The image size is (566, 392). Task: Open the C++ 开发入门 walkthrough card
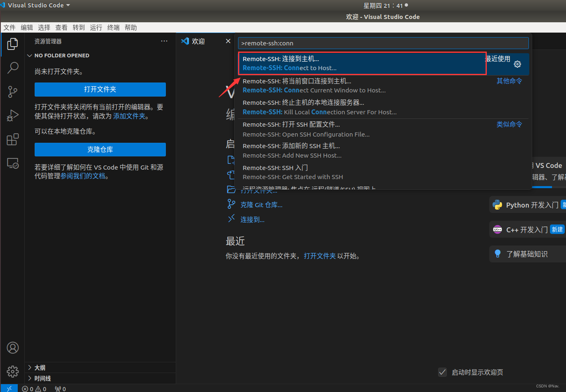(x=528, y=229)
